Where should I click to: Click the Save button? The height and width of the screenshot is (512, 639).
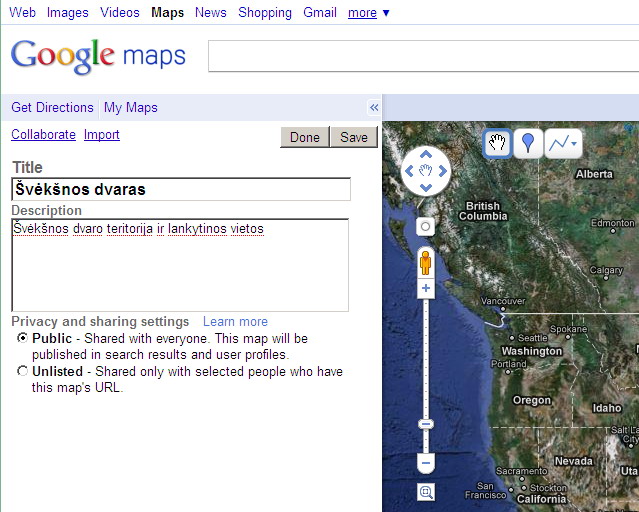point(354,138)
